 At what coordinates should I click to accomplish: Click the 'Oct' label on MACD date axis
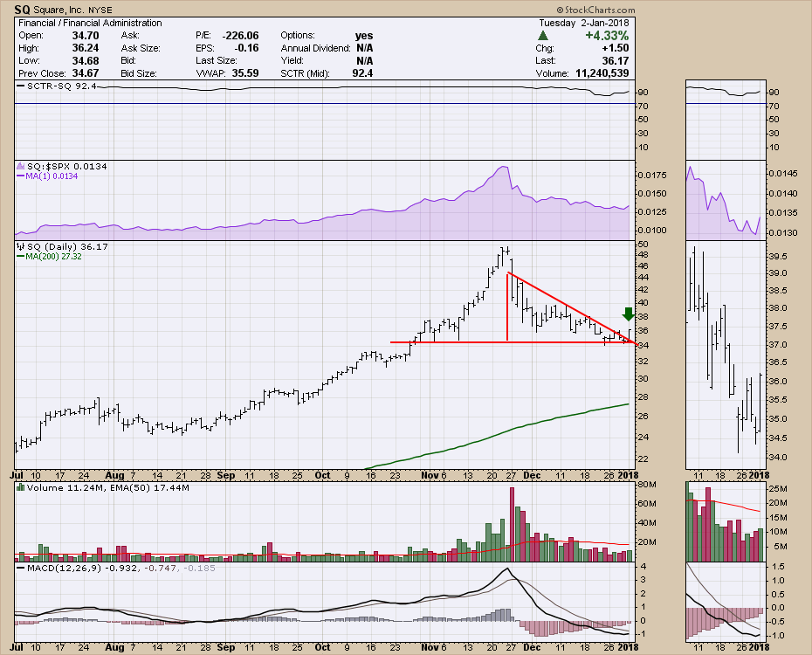(323, 647)
